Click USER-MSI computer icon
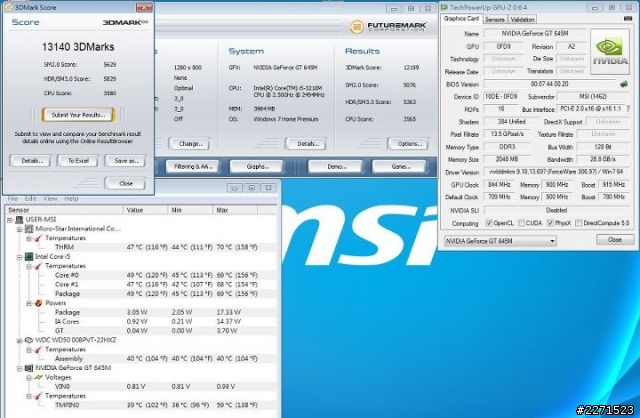Viewport: 640px width, 418px height. click(19, 220)
